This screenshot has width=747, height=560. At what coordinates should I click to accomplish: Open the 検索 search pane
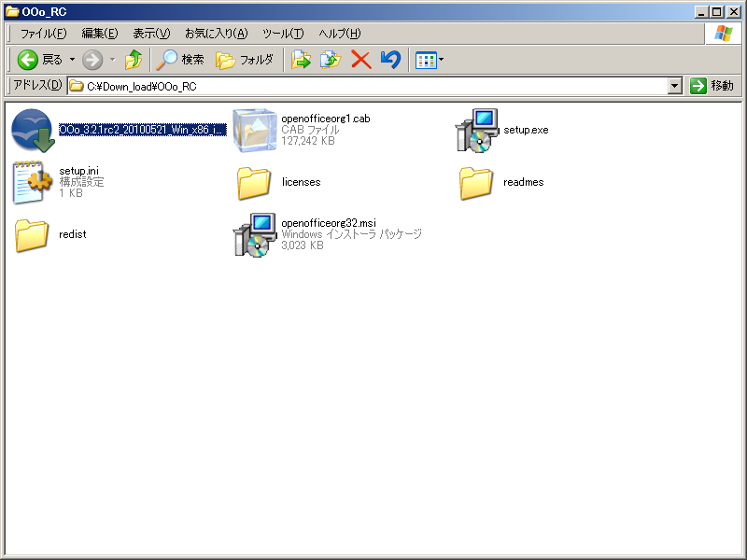180,60
